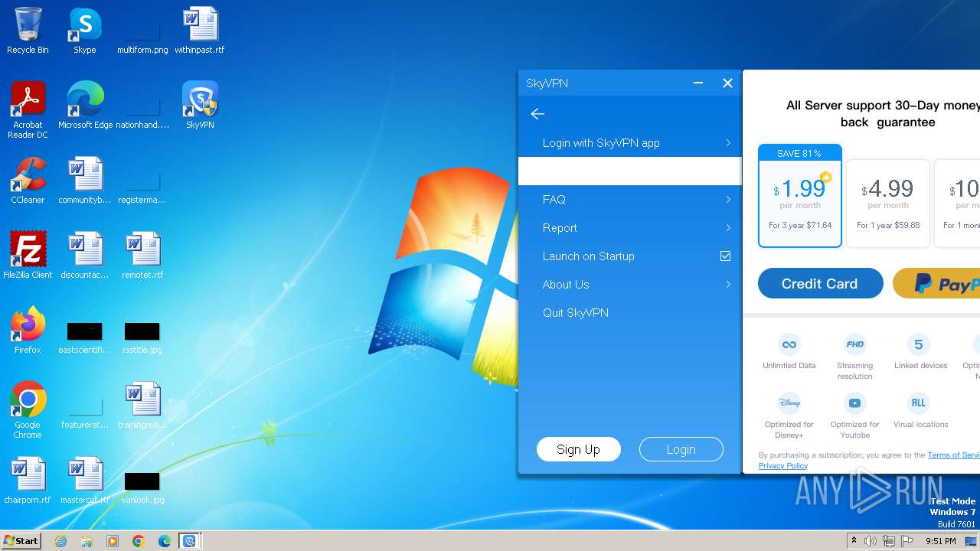Select the $4.99 per month plan
Image resolution: width=980 pixels, height=551 pixels.
(x=888, y=204)
